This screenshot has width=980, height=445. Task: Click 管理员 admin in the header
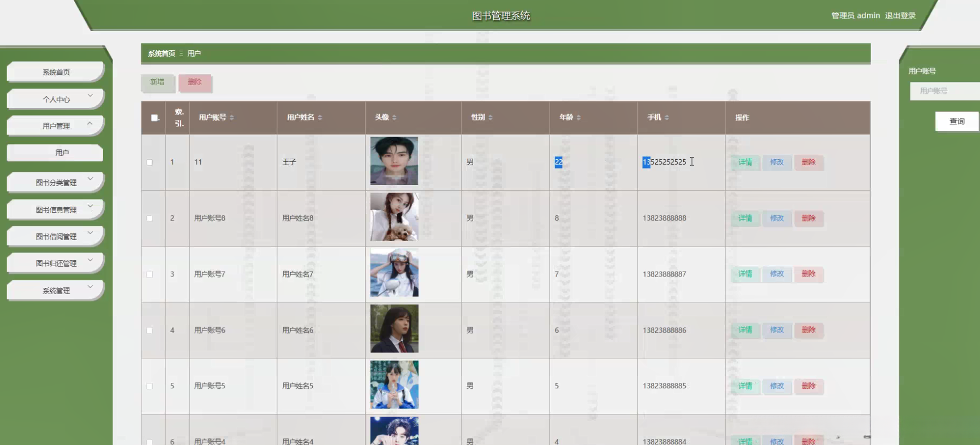(856, 15)
